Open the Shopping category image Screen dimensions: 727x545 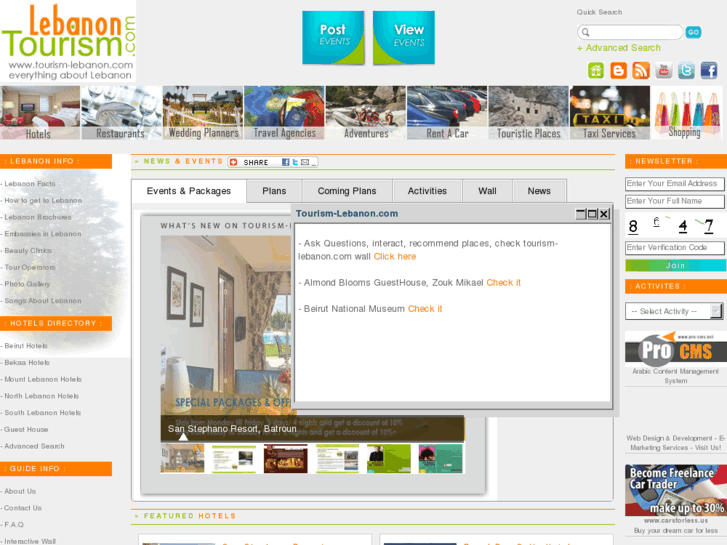click(687, 113)
